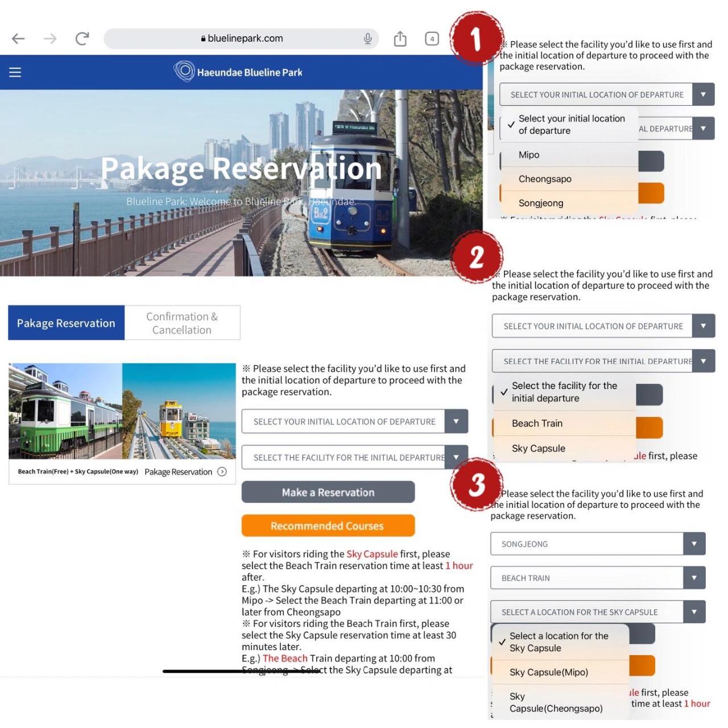Choose Sky Capsule(Cheongsapo) option
Image resolution: width=728 pixels, height=728 pixels.
[561, 702]
